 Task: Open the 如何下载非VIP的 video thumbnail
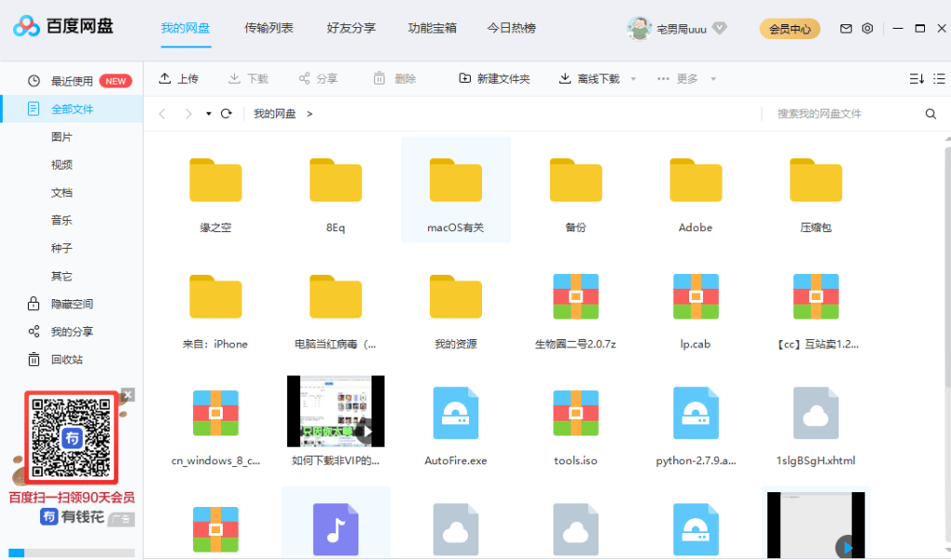335,410
